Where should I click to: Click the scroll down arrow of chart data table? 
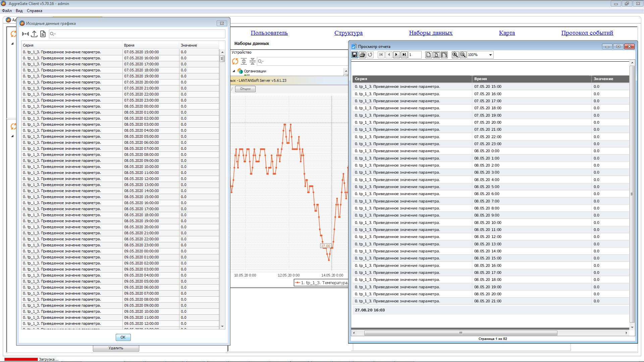pyautogui.click(x=222, y=326)
